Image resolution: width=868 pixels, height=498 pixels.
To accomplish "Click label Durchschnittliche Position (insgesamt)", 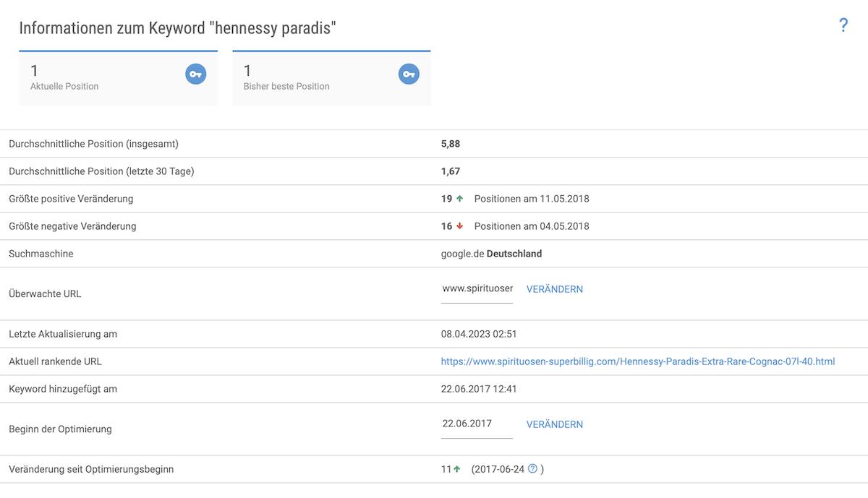I will [x=93, y=144].
